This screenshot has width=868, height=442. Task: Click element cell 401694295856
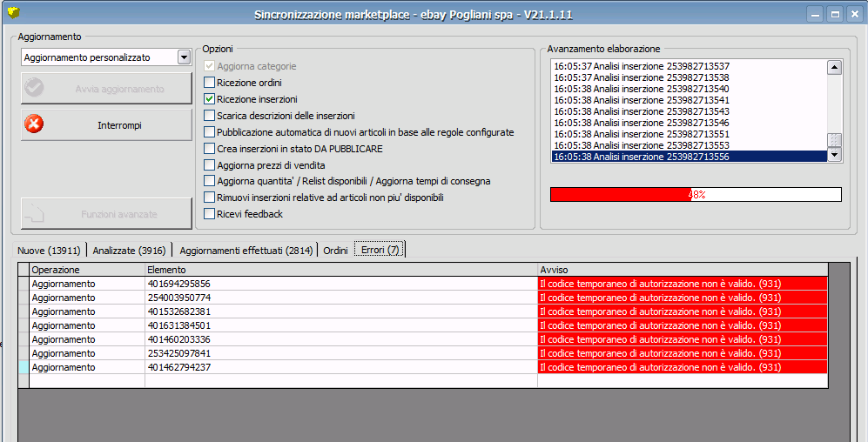tap(341, 284)
